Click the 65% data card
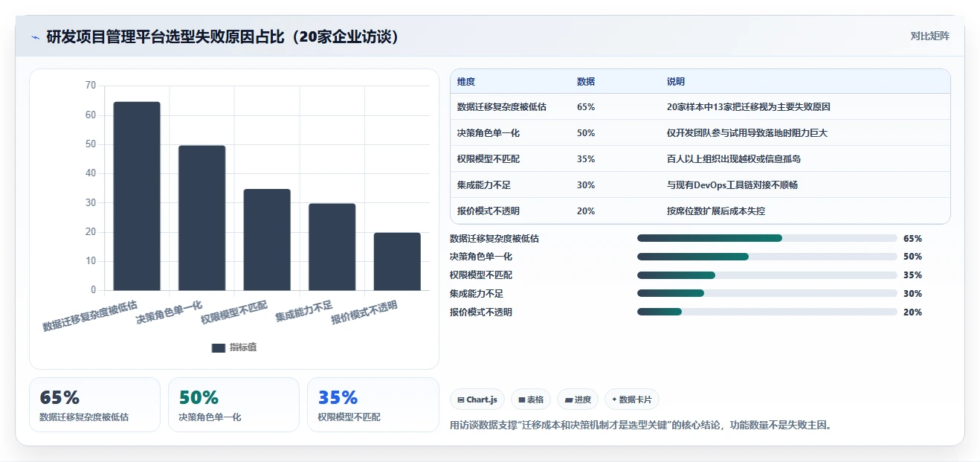This screenshot has height=462, width=980. 94,405
